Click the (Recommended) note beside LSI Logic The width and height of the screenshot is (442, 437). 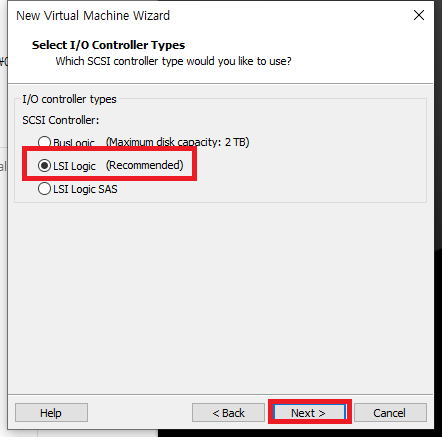145,165
